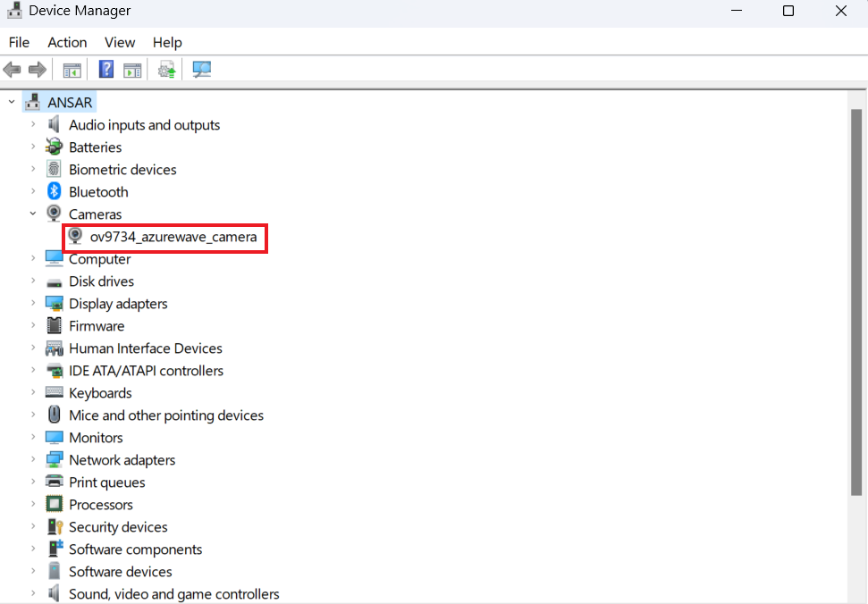Expand Audio inputs and outputs chevron
The width and height of the screenshot is (868, 604).
point(33,124)
